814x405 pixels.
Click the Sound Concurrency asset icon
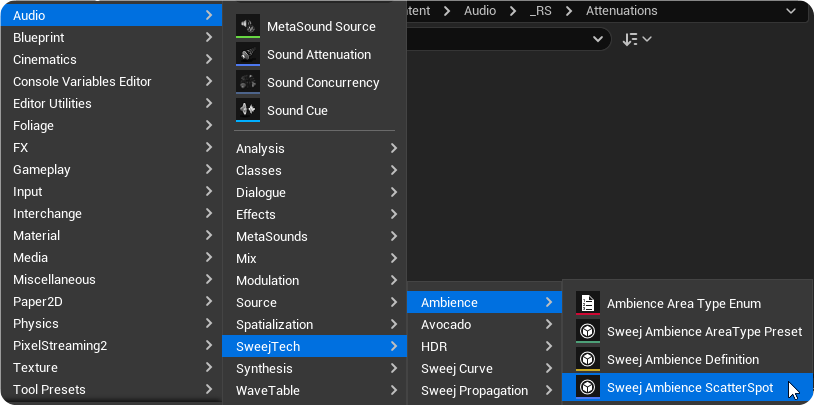pyautogui.click(x=248, y=82)
